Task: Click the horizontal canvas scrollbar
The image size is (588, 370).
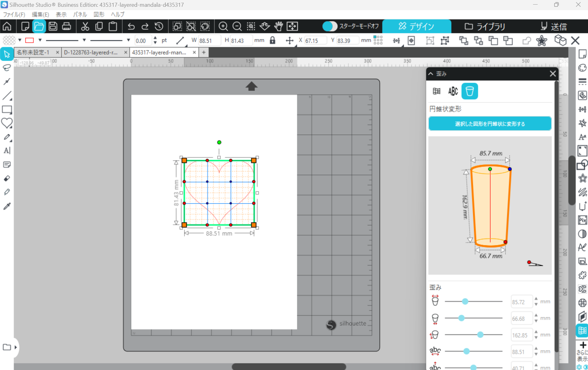Action: tap(289, 367)
